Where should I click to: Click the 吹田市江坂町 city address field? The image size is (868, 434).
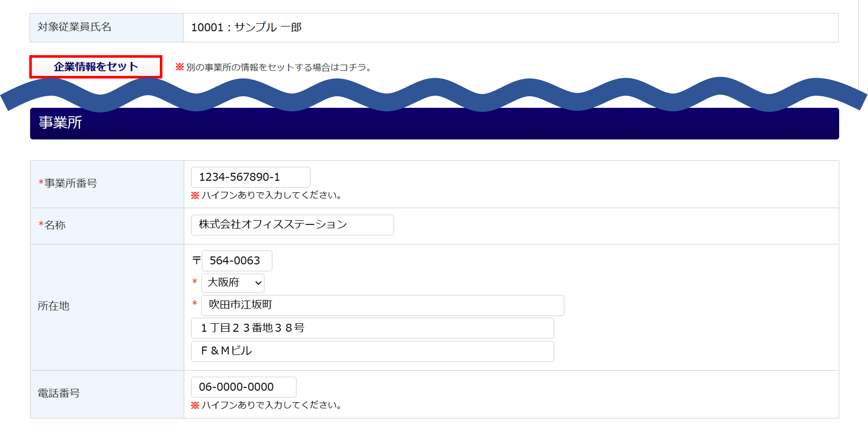pyautogui.click(x=382, y=305)
